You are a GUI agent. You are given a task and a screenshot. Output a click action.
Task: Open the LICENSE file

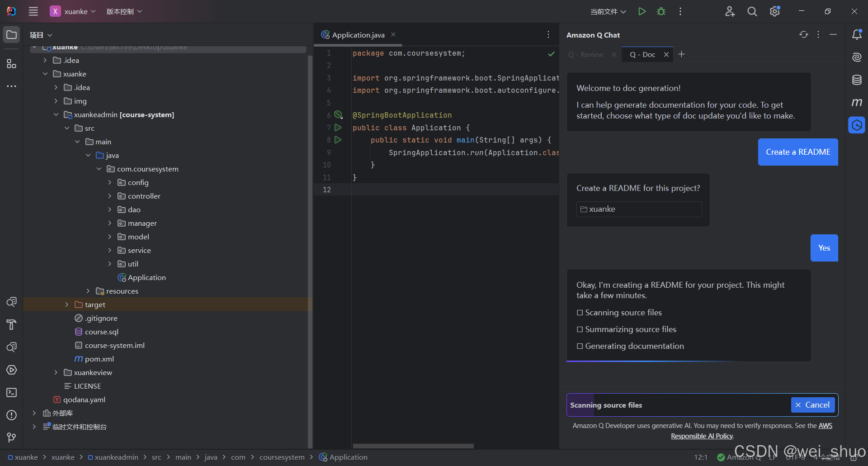[x=87, y=386]
